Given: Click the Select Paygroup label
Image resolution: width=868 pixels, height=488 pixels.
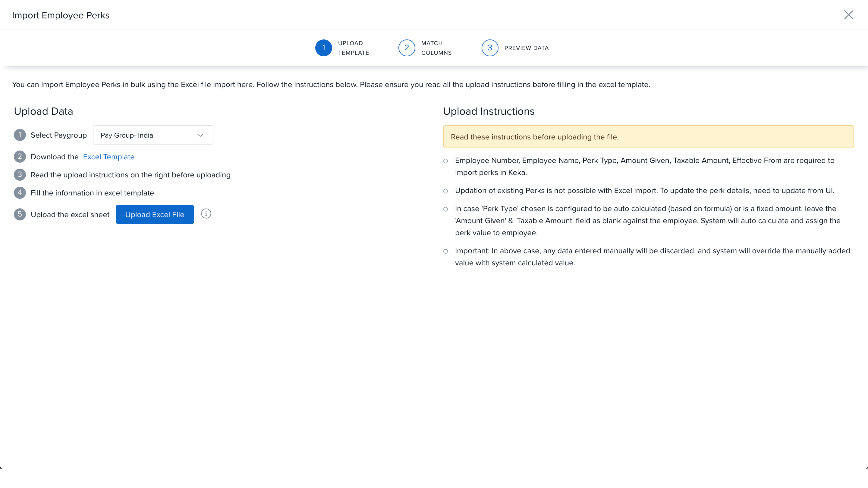Looking at the screenshot, I should point(59,135).
